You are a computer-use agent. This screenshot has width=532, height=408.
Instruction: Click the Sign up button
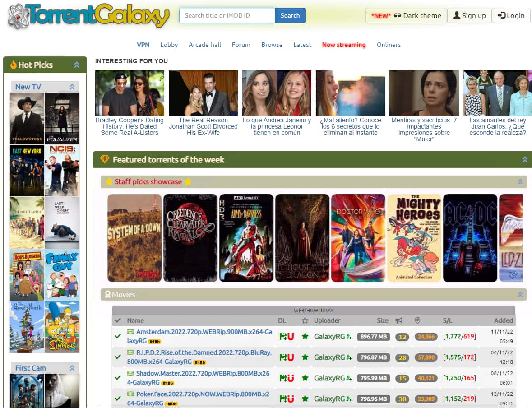point(470,16)
